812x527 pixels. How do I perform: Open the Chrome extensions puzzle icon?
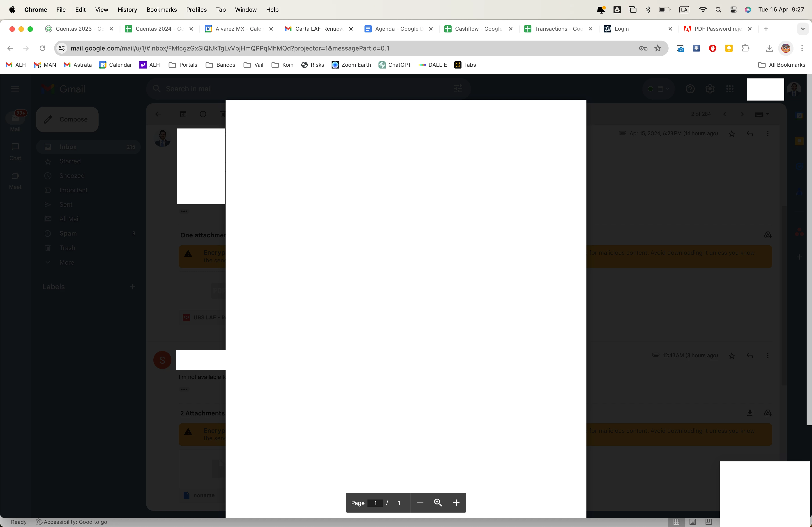(745, 48)
